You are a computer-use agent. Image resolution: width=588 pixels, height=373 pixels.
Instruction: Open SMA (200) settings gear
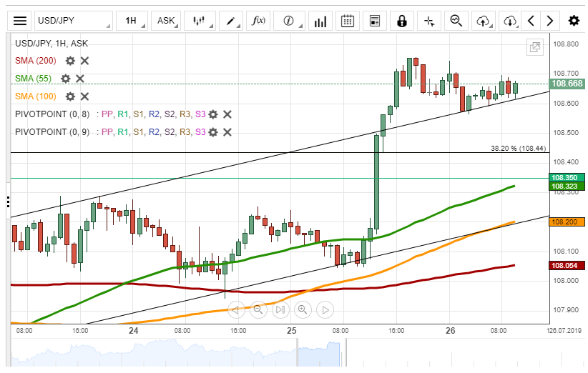pyautogui.click(x=70, y=61)
